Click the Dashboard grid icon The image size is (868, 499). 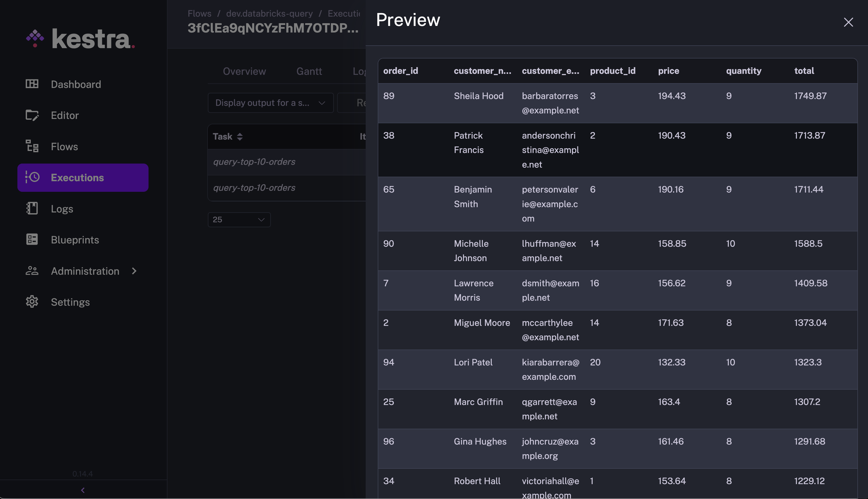(x=32, y=84)
